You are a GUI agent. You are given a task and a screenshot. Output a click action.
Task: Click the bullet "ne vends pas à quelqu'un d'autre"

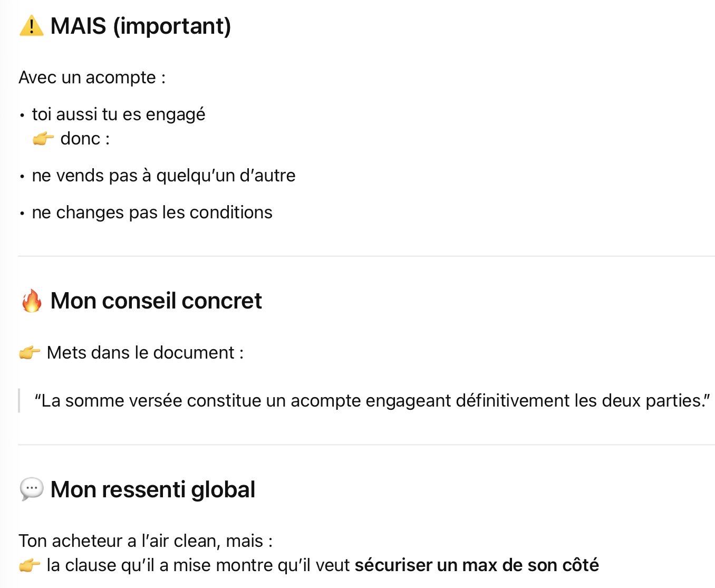click(163, 176)
